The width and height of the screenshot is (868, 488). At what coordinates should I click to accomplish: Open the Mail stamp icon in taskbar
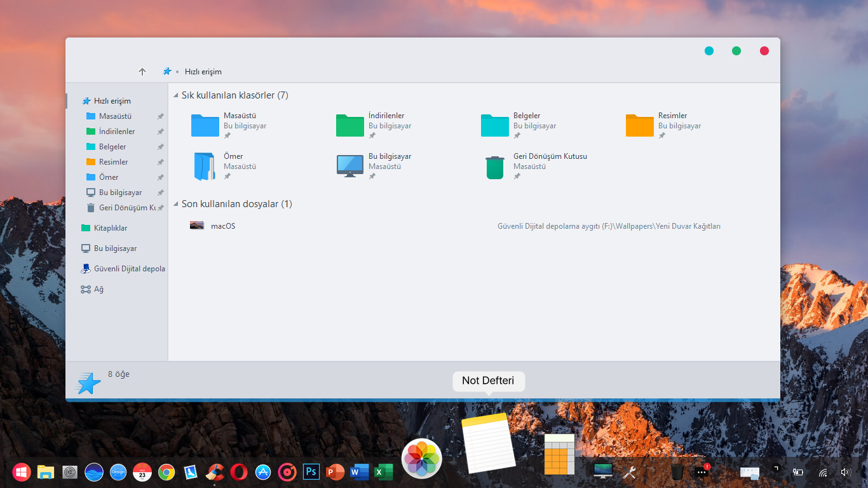pyautogui.click(x=191, y=472)
